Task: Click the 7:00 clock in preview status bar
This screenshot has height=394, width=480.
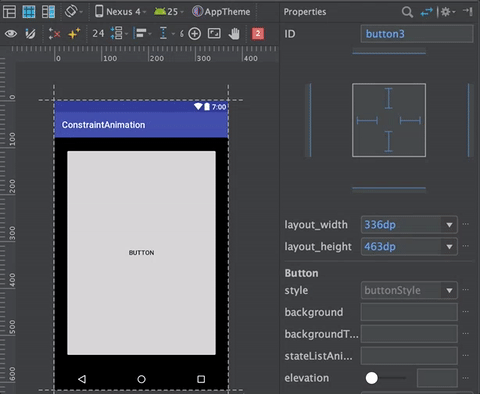Action: pos(219,107)
